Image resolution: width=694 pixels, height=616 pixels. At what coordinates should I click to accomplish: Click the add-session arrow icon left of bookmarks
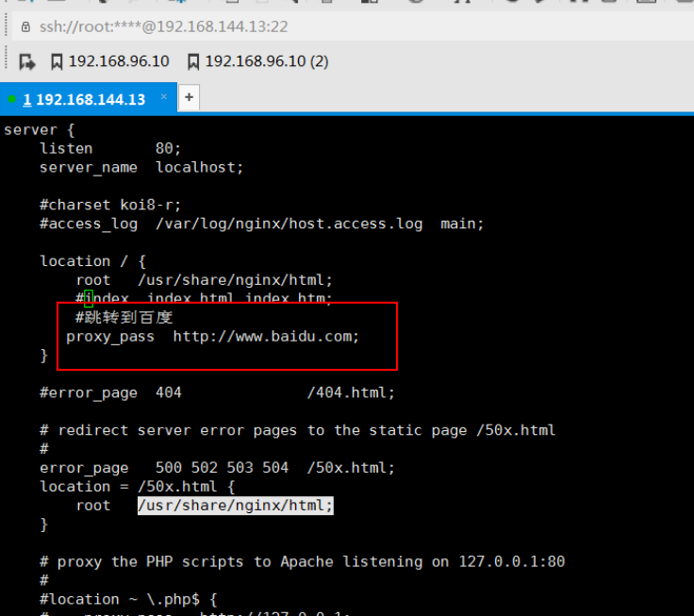click(27, 62)
